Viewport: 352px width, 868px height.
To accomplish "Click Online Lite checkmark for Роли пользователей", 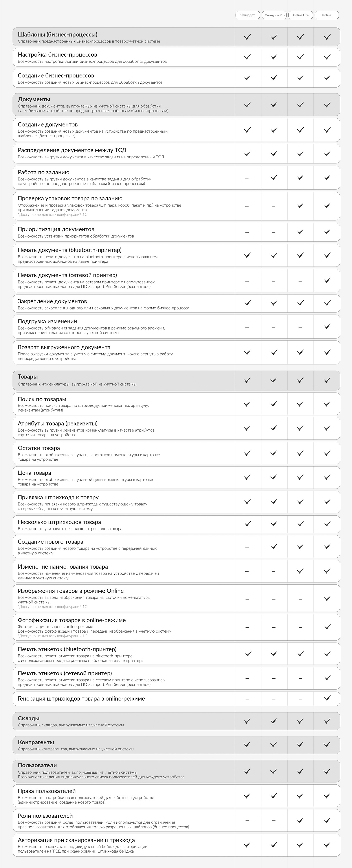I will tap(300, 820).
